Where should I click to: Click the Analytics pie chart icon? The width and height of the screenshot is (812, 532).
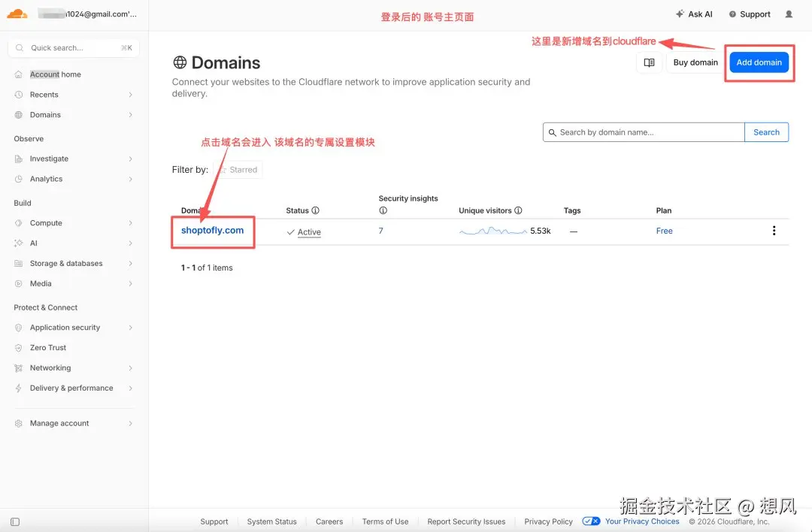click(x=19, y=179)
